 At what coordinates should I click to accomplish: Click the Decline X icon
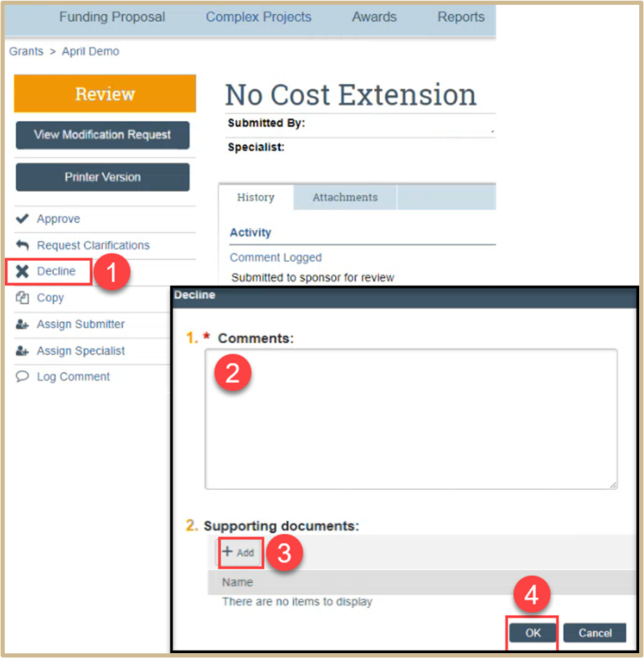[x=22, y=271]
